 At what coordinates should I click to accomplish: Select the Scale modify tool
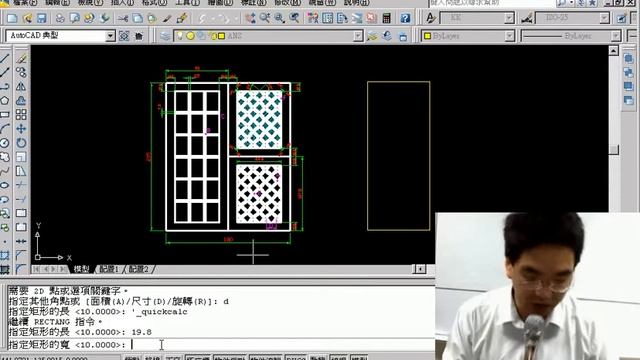pyautogui.click(x=21, y=157)
